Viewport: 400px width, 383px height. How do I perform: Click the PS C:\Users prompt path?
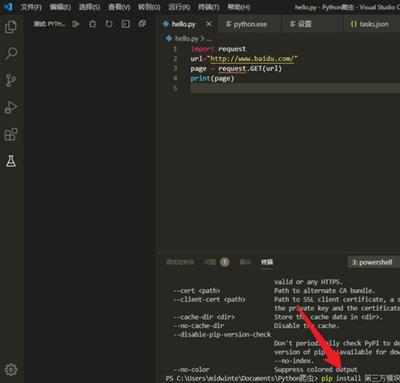coord(242,378)
